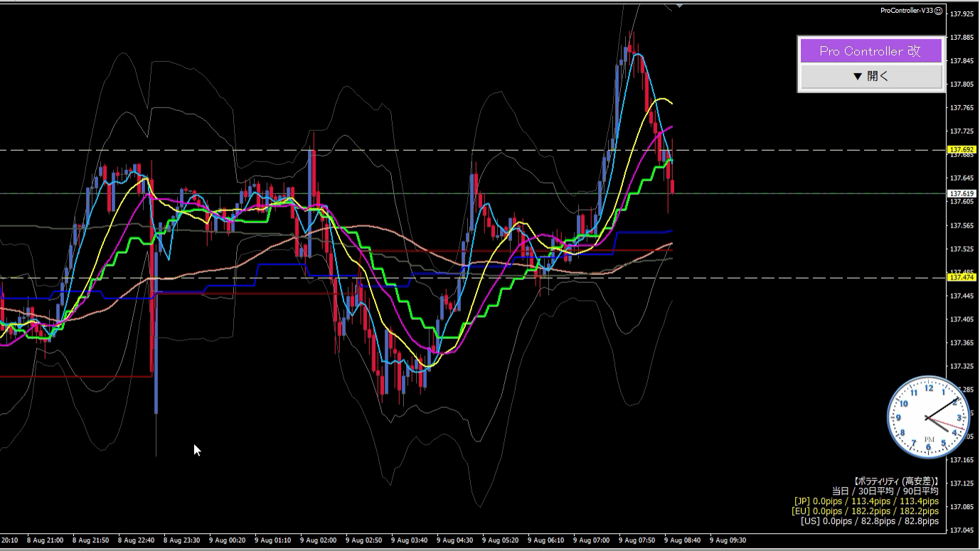Viewport: 980px width, 551px height.
Task: Click the 9 Aug 07:00 time label
Action: pos(591,540)
